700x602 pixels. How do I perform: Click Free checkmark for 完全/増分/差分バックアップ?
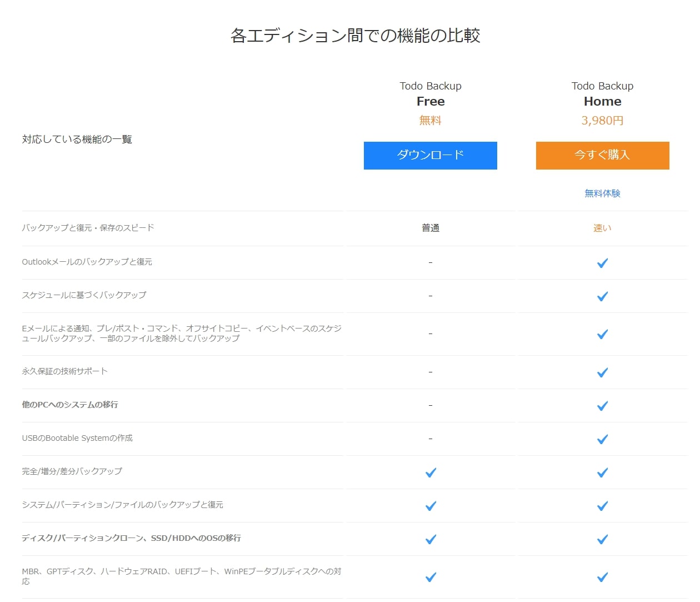tap(431, 472)
